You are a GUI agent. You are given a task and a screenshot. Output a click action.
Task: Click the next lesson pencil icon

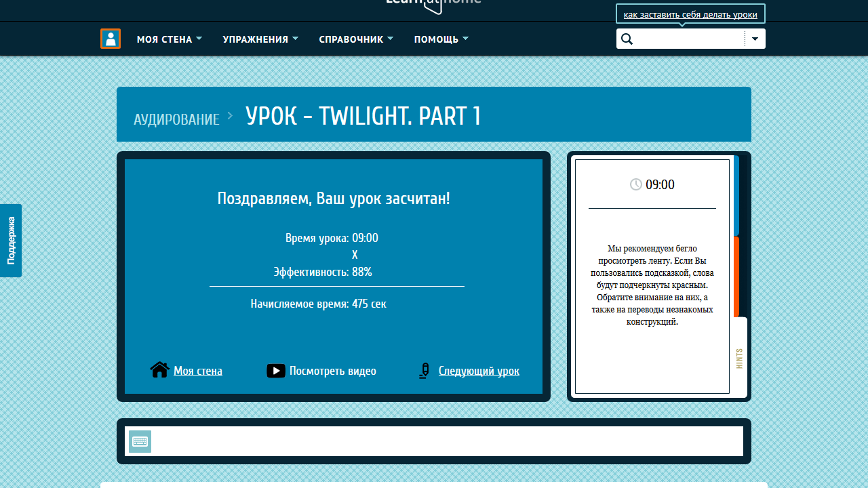pyautogui.click(x=425, y=371)
